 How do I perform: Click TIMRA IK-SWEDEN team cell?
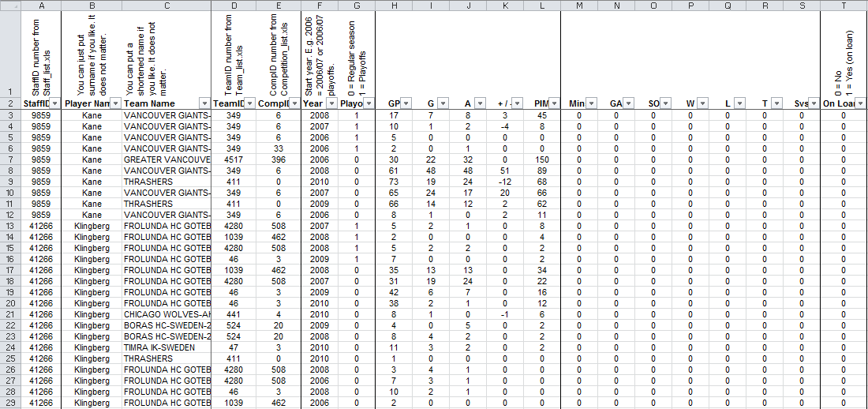point(166,347)
